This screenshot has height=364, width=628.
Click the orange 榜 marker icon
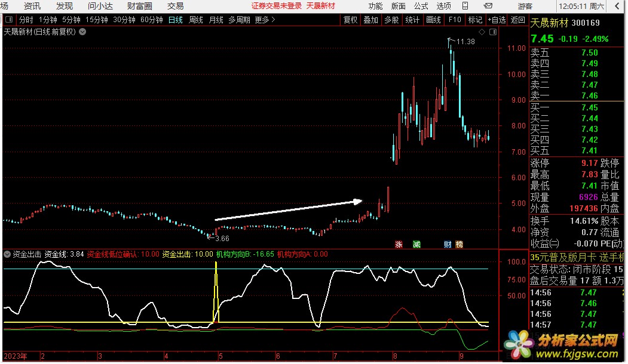459,245
